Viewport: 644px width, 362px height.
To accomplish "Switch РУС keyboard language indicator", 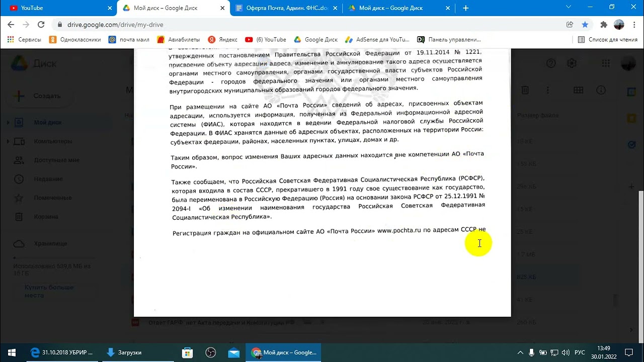I will tap(580, 352).
